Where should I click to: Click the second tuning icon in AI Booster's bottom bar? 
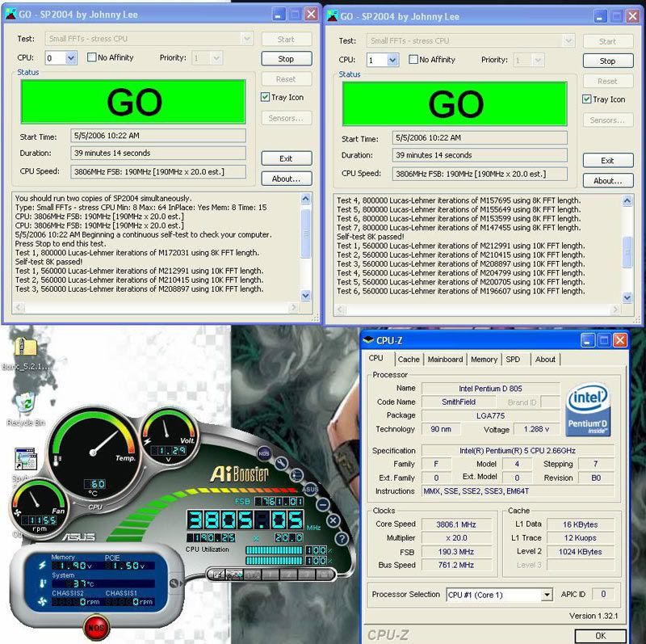(235, 575)
